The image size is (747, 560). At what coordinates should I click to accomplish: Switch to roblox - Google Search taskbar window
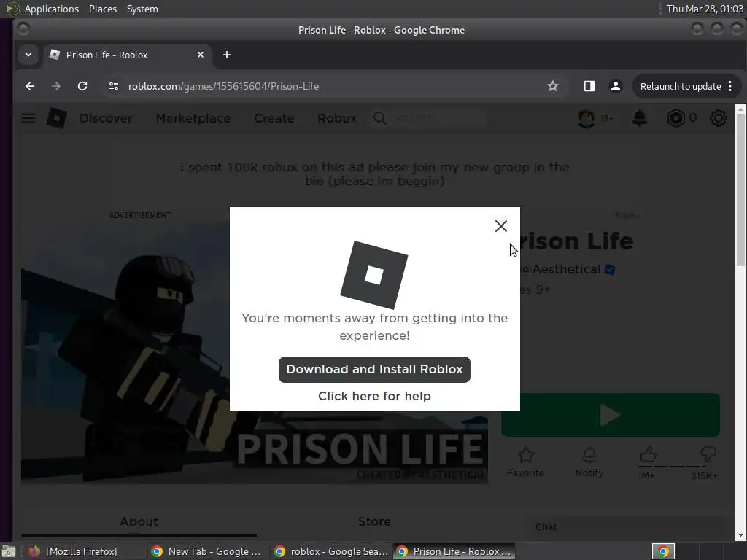click(332, 551)
